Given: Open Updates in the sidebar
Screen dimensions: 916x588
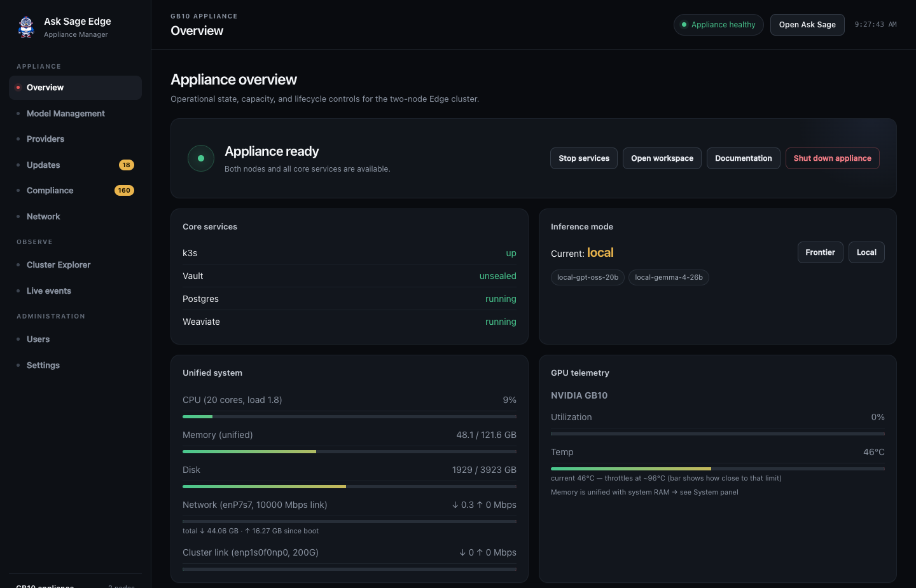Looking at the screenshot, I should [75, 165].
